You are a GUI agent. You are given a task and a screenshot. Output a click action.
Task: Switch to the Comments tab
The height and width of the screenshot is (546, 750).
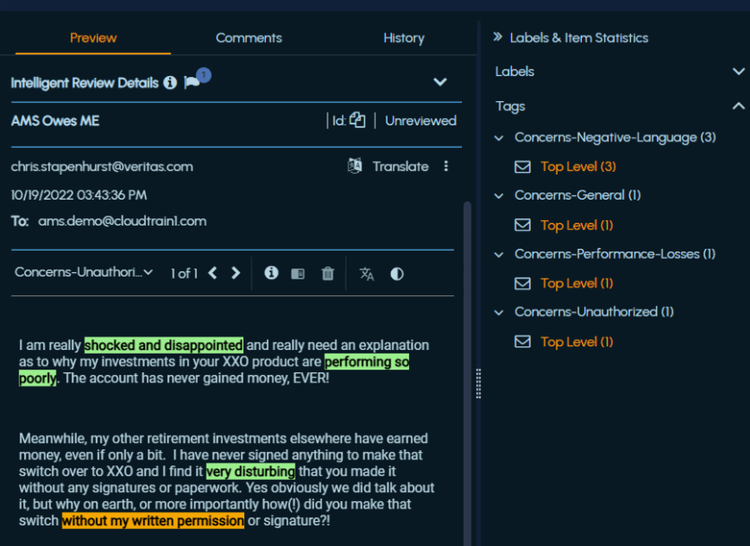249,38
